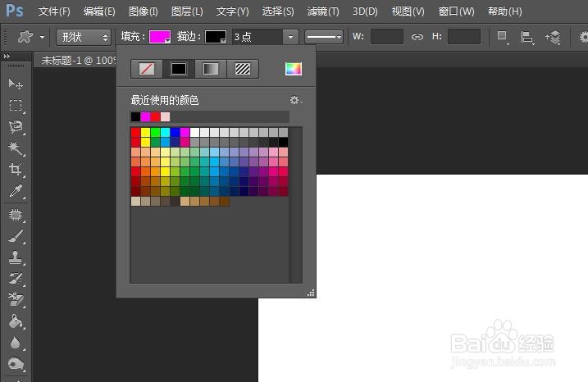Open the 选择(S) menu
This screenshot has width=588, height=382.
pyautogui.click(x=278, y=11)
